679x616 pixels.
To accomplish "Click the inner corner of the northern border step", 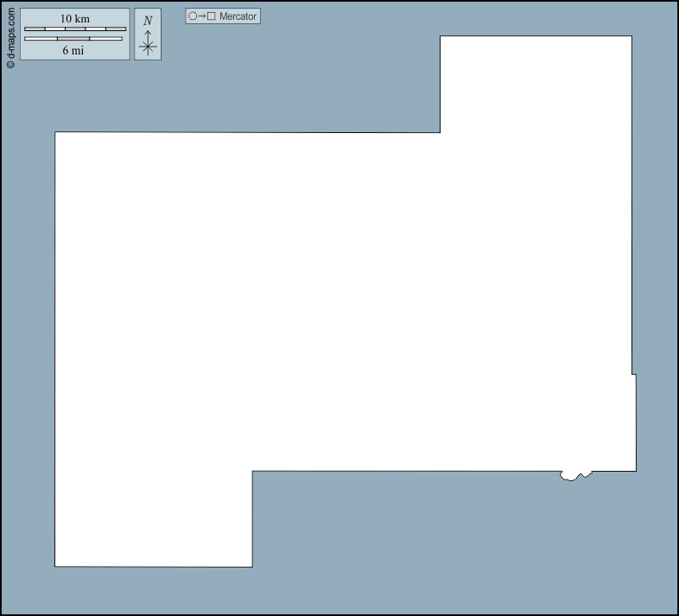I will click(x=440, y=132).
